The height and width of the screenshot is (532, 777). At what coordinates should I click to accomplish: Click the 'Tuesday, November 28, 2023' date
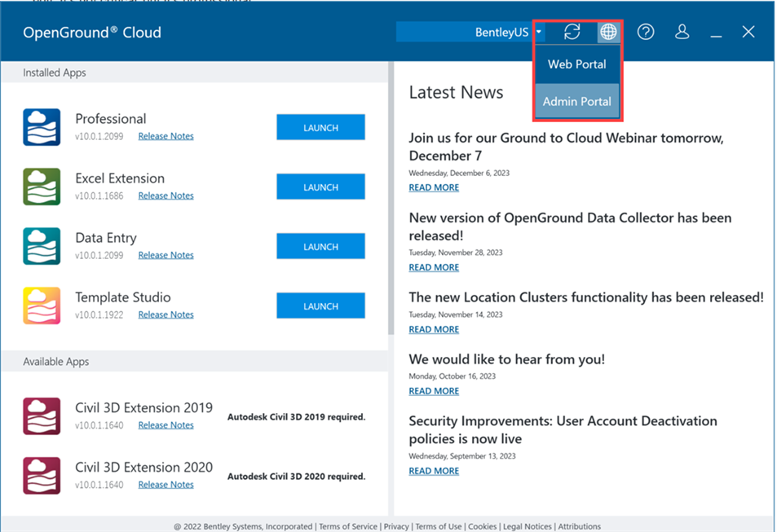456,253
